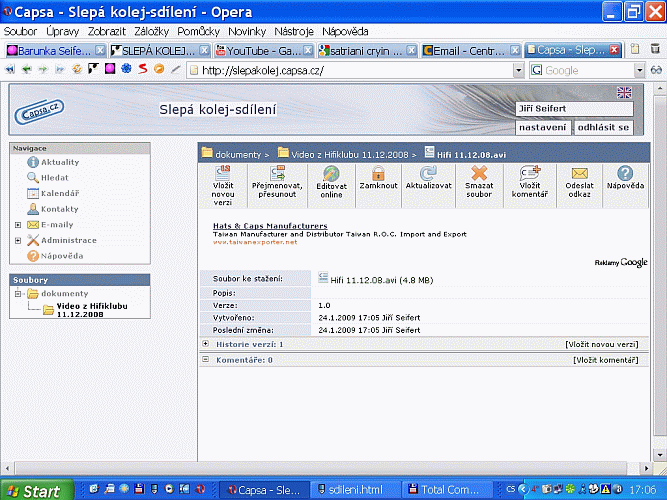Click the Vložit novou verzi toolbar icon

pos(223,174)
